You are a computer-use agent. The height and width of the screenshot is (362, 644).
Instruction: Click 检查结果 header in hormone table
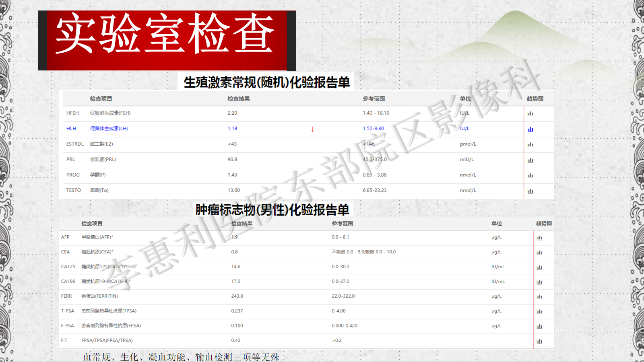[x=239, y=99]
